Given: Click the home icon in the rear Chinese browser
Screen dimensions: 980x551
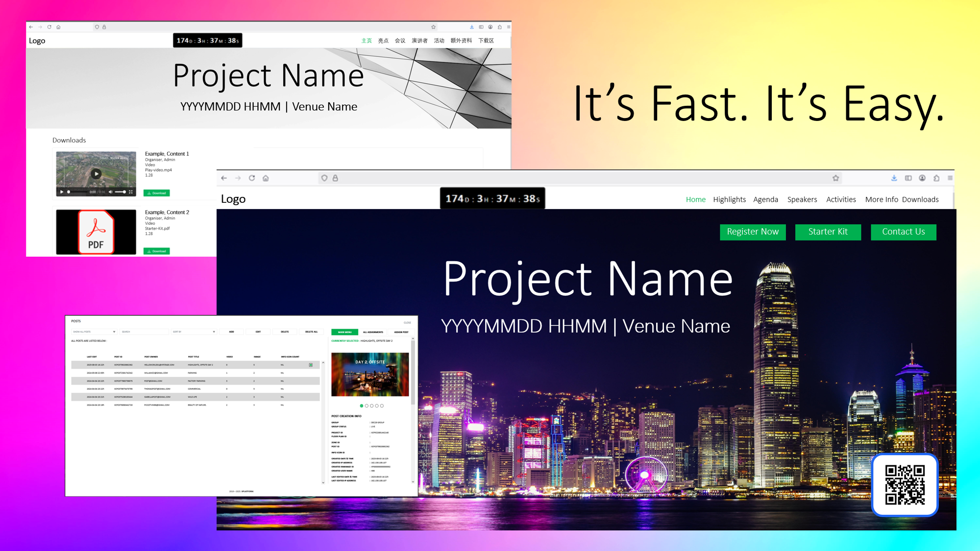Looking at the screenshot, I should coord(58,27).
